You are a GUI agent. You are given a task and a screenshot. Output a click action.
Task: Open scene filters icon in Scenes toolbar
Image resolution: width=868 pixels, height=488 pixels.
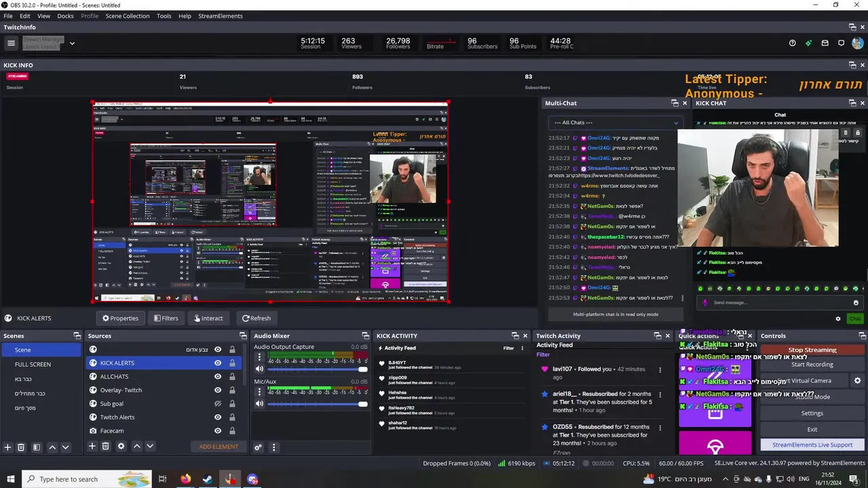37,447
